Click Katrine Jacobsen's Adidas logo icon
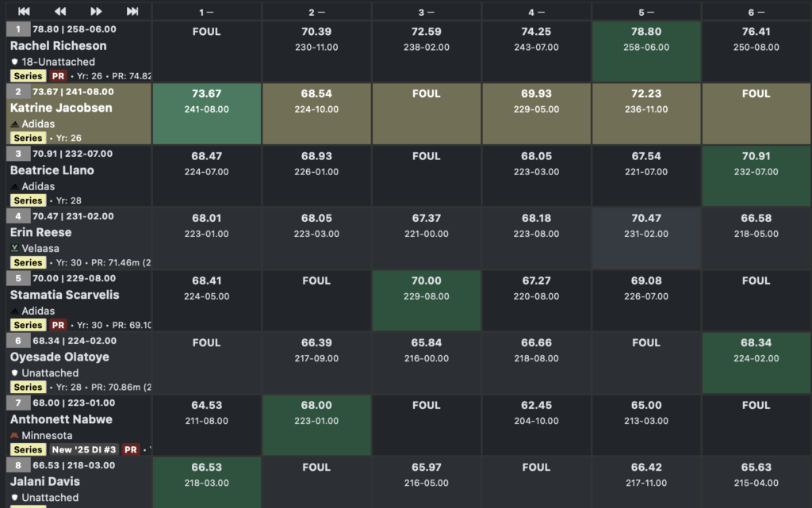The image size is (812, 508). coord(14,124)
